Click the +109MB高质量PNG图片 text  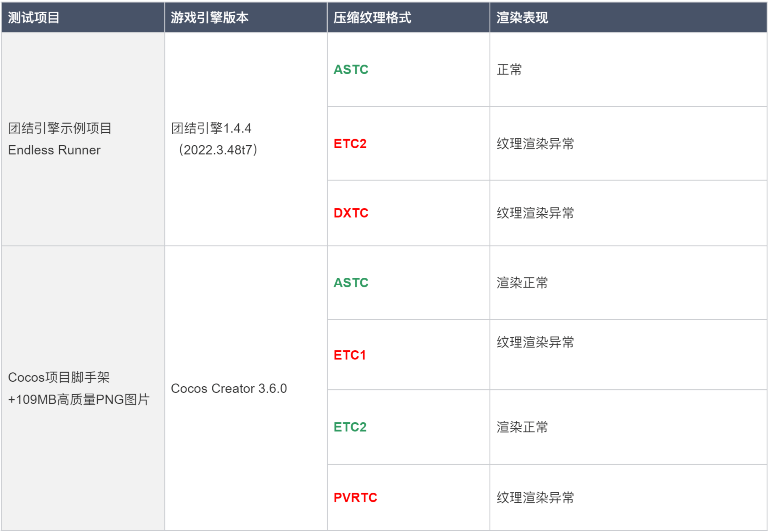(x=79, y=400)
